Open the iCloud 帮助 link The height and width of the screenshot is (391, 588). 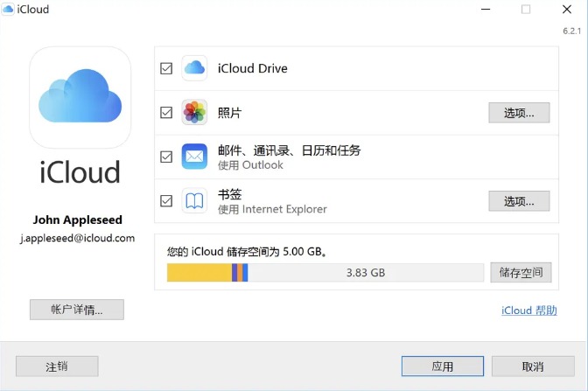(x=529, y=311)
